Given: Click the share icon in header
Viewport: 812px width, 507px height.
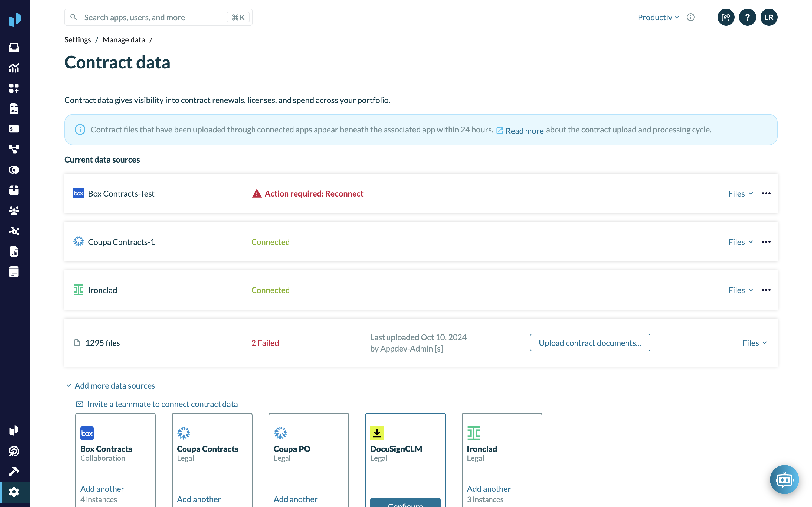Looking at the screenshot, I should click(726, 17).
